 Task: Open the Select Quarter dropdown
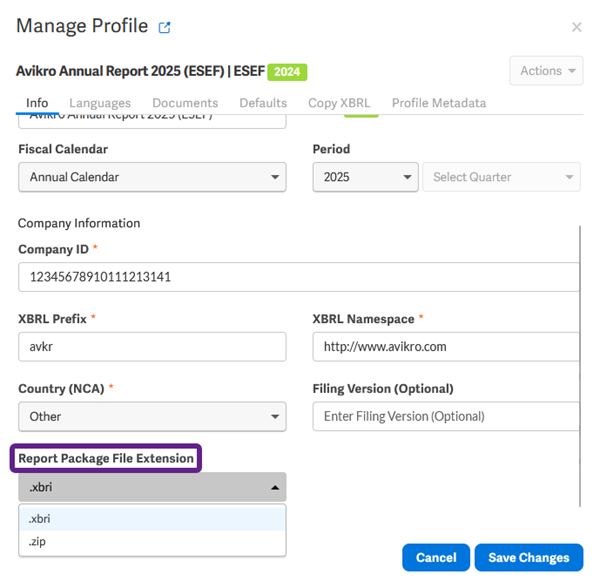click(501, 177)
